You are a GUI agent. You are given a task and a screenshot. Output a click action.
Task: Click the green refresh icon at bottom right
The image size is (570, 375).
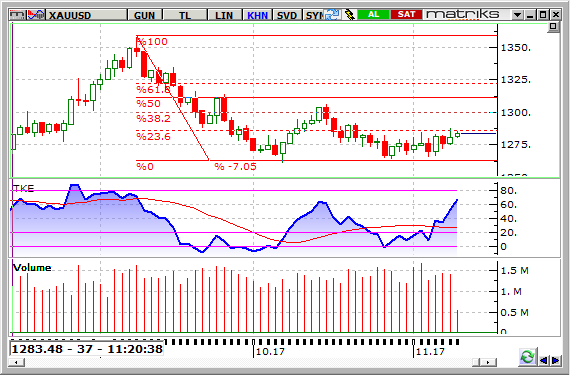(527, 357)
